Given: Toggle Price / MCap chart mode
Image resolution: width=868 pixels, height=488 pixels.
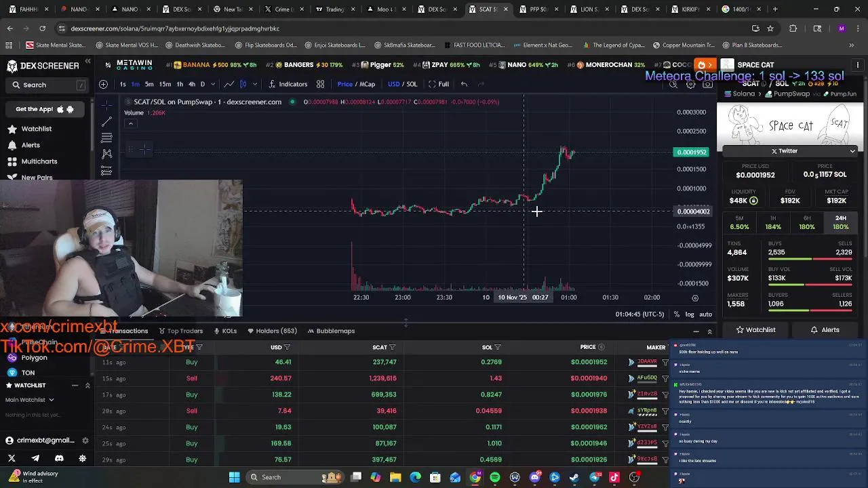Looking at the screenshot, I should (356, 84).
